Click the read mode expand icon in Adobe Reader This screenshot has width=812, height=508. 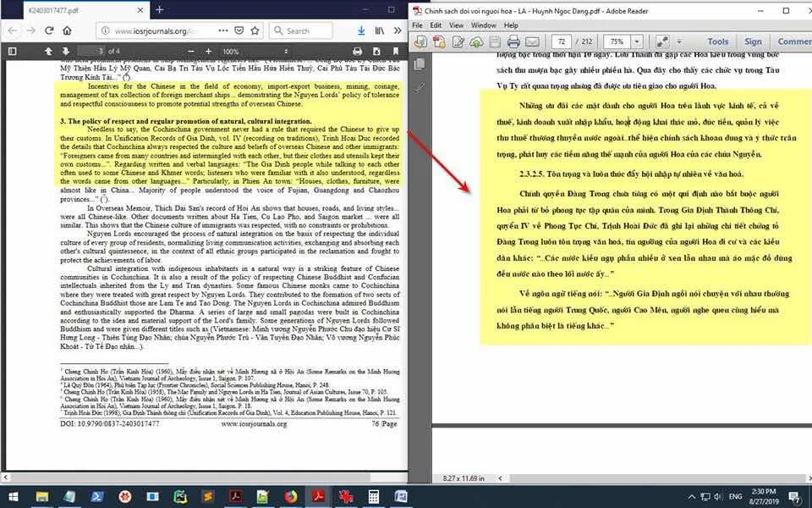[x=662, y=41]
